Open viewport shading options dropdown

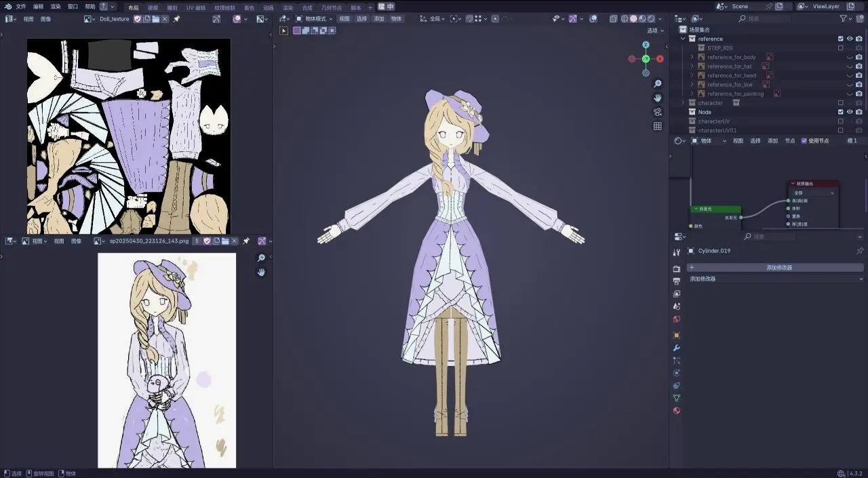[x=660, y=19]
